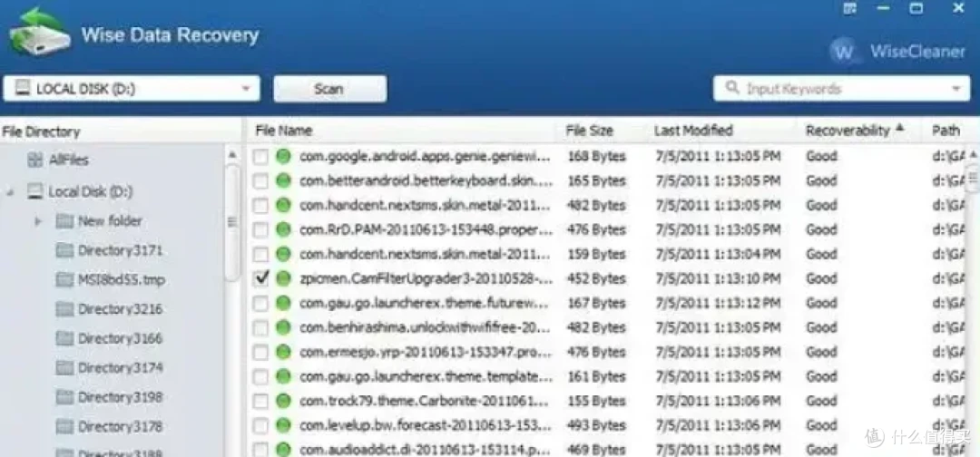Expand the New folder tree node arrow
The height and width of the screenshot is (457, 980).
click(x=38, y=221)
